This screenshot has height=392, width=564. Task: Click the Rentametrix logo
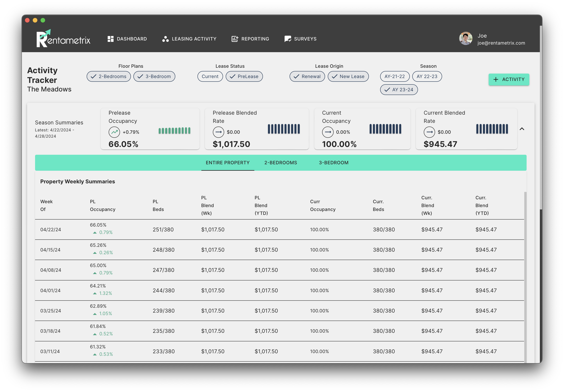[63, 39]
